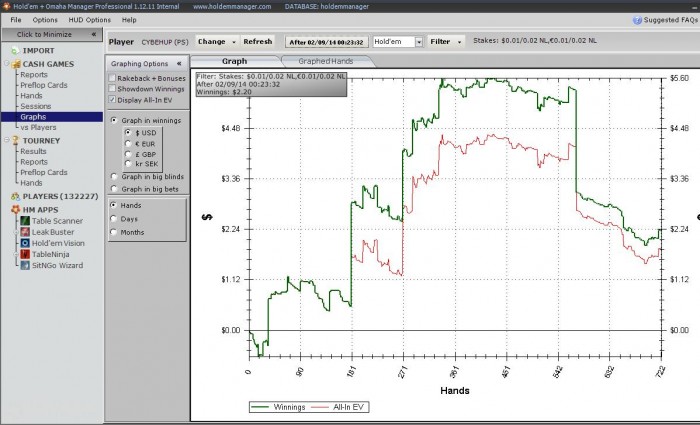Select Hands x-axis radio button
Image resolution: width=700 pixels, height=425 pixels.
[x=113, y=205]
